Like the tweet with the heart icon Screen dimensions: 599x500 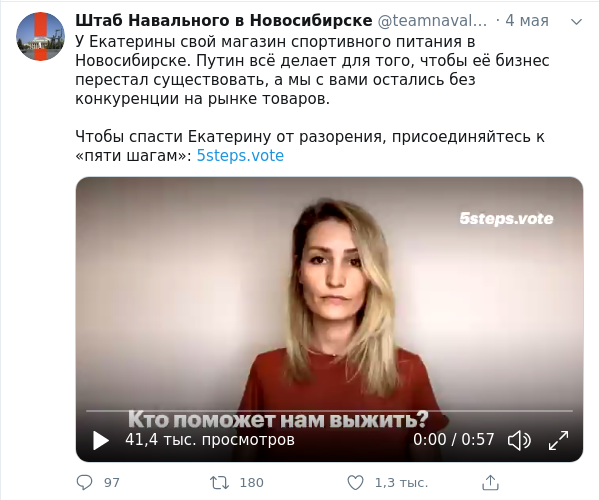click(x=355, y=482)
